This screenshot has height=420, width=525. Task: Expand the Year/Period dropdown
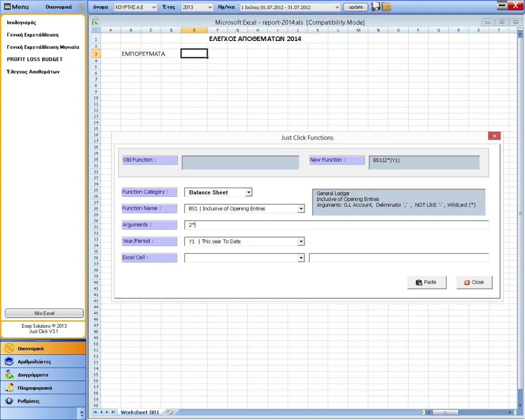[x=301, y=242]
